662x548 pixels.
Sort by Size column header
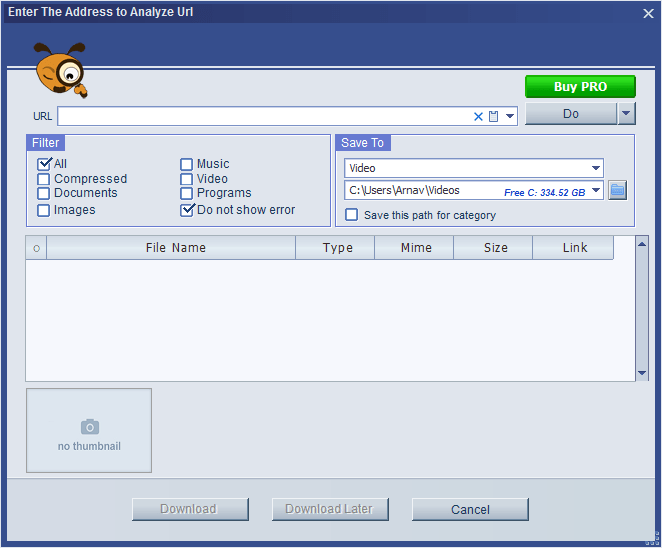tap(493, 247)
